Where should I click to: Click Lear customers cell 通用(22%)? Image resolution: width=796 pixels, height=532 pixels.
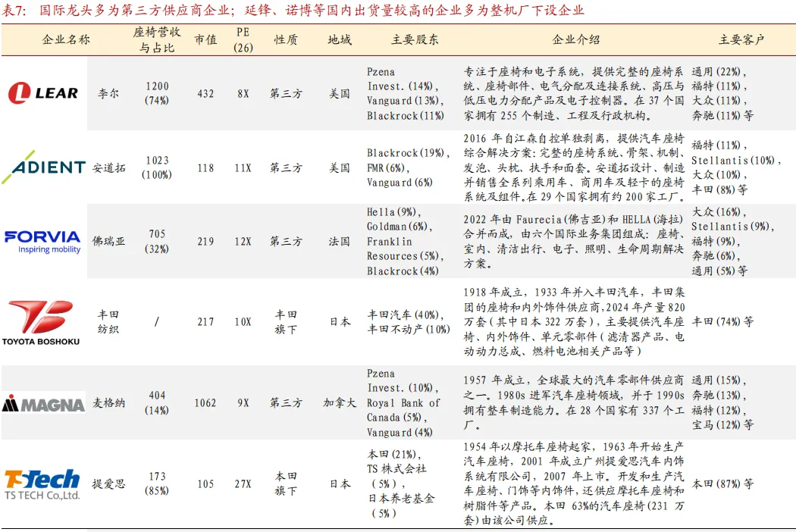[723, 94]
